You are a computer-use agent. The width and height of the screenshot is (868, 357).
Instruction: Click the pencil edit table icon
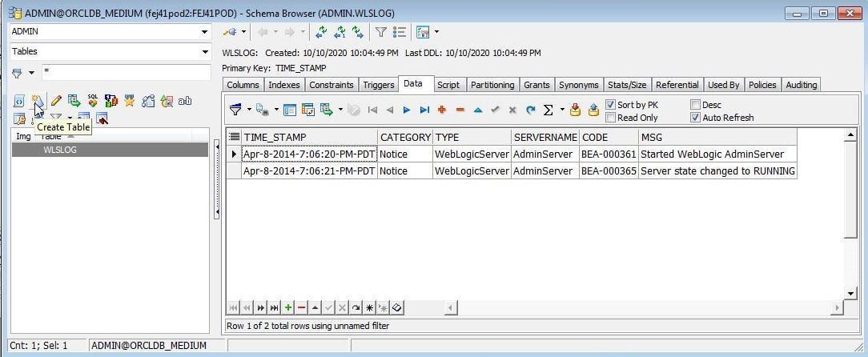click(x=56, y=101)
